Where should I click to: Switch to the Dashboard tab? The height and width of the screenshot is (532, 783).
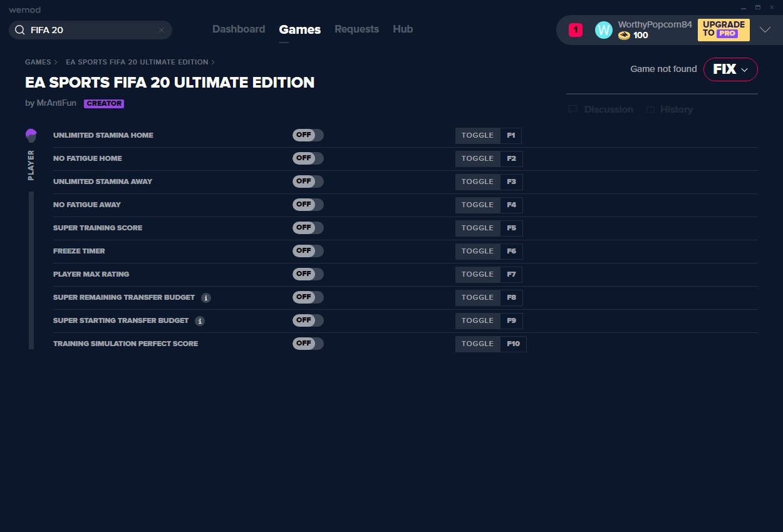pos(238,29)
